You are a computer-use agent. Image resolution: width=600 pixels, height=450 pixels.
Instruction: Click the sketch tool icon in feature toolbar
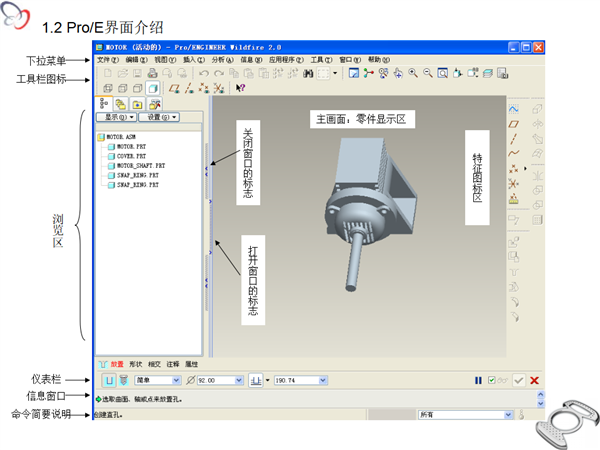[514, 109]
